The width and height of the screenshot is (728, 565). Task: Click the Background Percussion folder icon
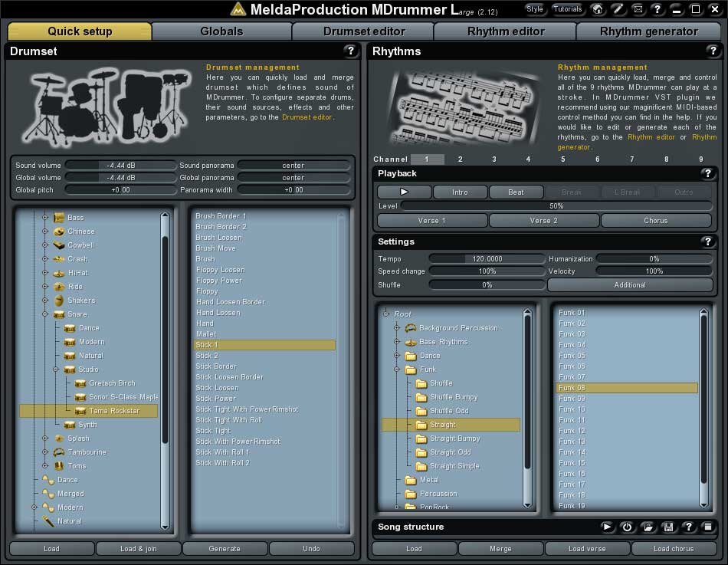(411, 328)
